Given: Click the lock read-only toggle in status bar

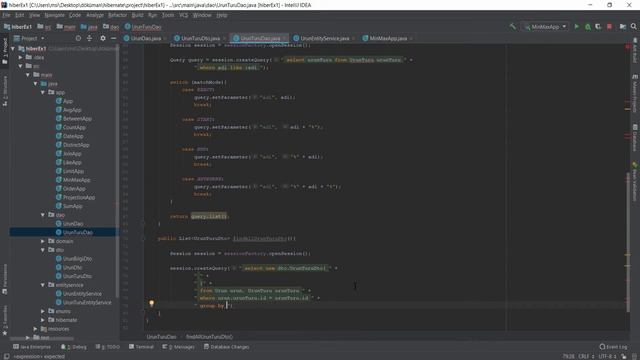Looking at the screenshot, I should pyautogui.click(x=623, y=356).
